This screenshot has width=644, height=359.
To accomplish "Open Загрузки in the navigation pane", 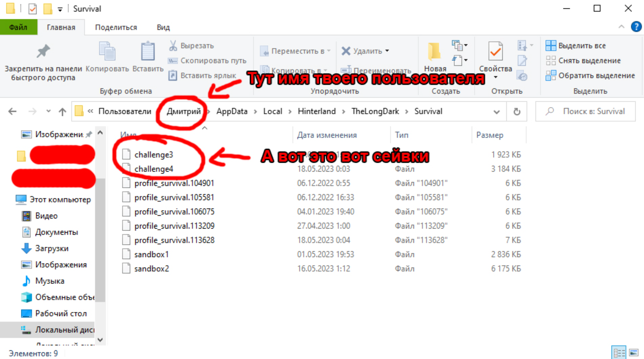I will click(x=45, y=248).
